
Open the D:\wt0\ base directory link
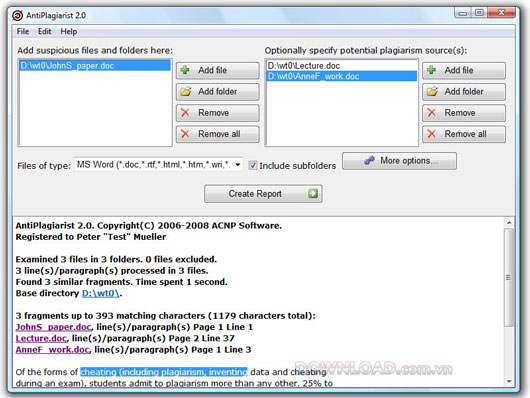pos(101,293)
